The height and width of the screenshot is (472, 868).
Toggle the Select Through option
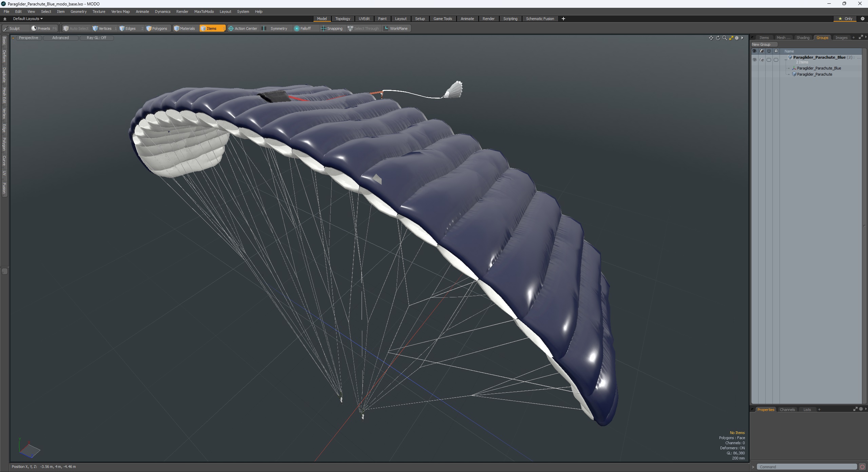pyautogui.click(x=364, y=28)
